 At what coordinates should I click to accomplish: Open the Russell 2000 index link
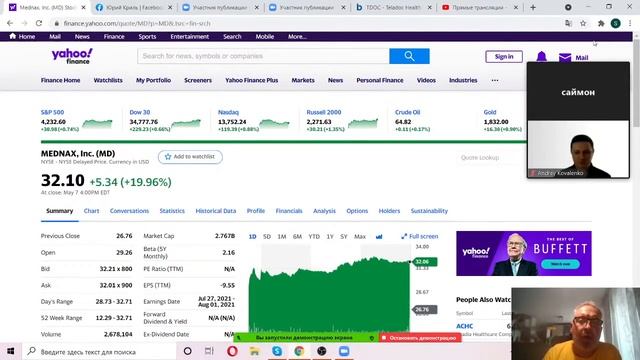click(324, 112)
